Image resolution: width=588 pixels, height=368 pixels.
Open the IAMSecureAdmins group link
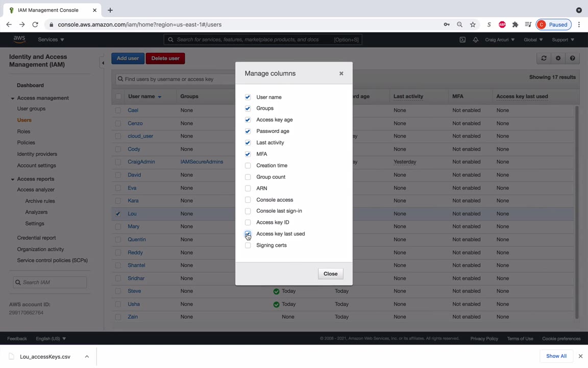point(202,162)
